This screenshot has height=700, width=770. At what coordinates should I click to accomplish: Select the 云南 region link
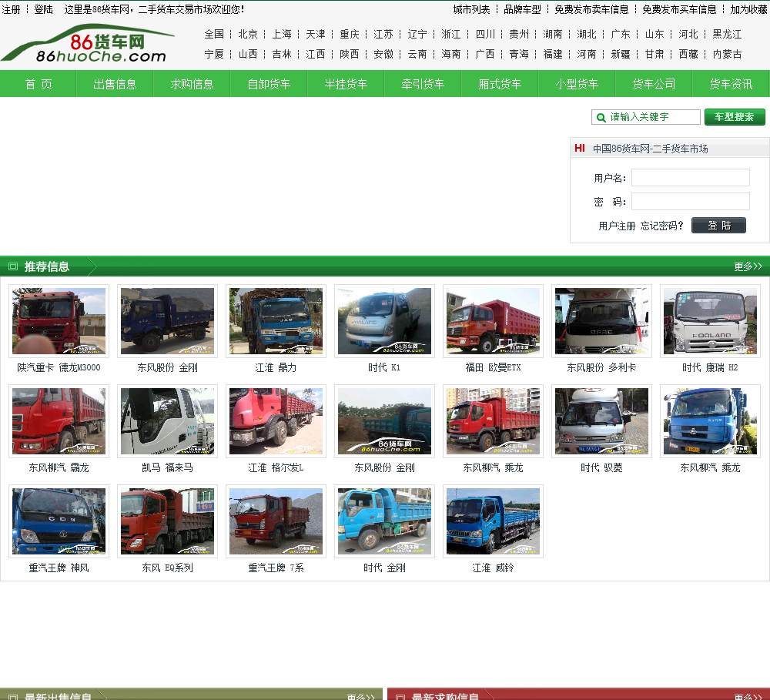coord(417,54)
